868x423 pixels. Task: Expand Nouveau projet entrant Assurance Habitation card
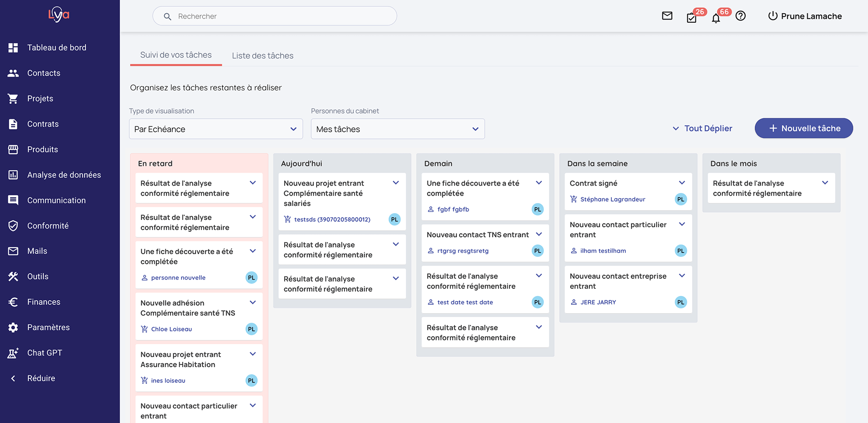pyautogui.click(x=253, y=354)
